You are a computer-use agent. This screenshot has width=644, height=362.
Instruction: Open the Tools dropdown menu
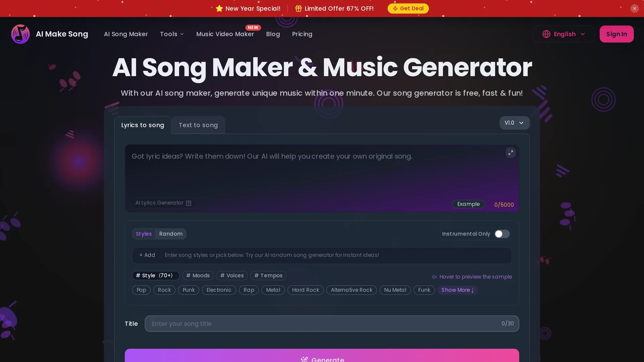(x=172, y=34)
